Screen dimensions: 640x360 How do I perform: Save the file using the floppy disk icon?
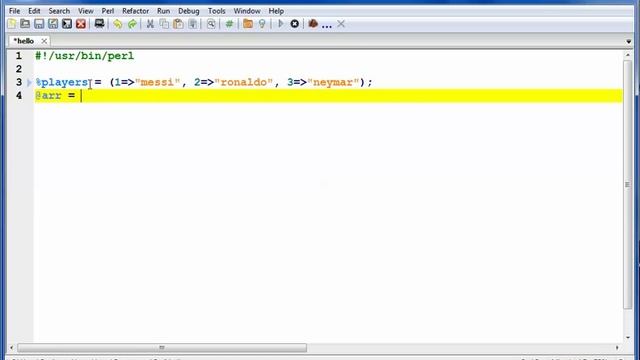click(x=39, y=24)
